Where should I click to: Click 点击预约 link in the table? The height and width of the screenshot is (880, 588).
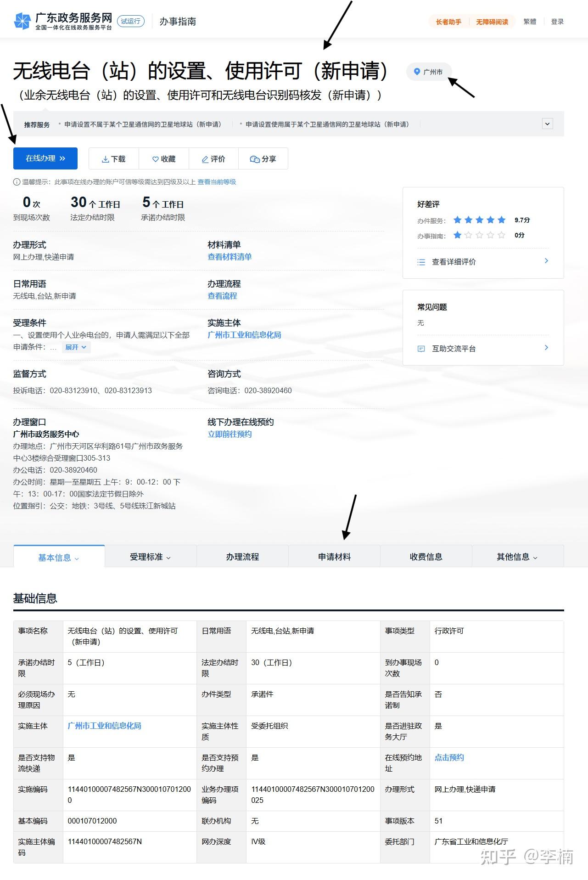click(449, 757)
